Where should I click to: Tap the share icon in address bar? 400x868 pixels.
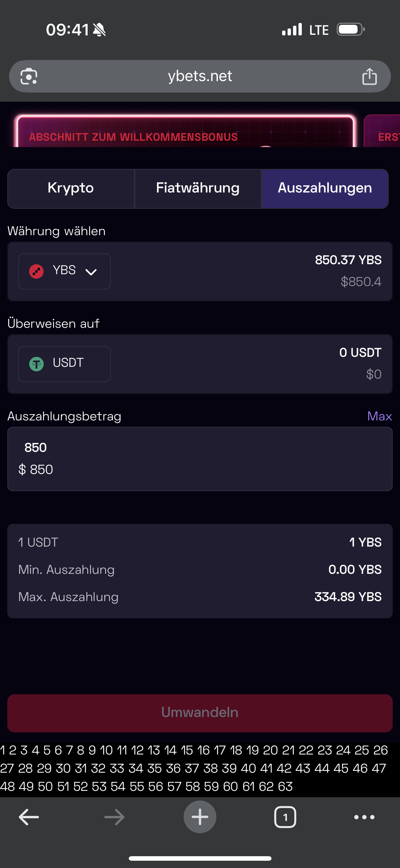tap(369, 77)
